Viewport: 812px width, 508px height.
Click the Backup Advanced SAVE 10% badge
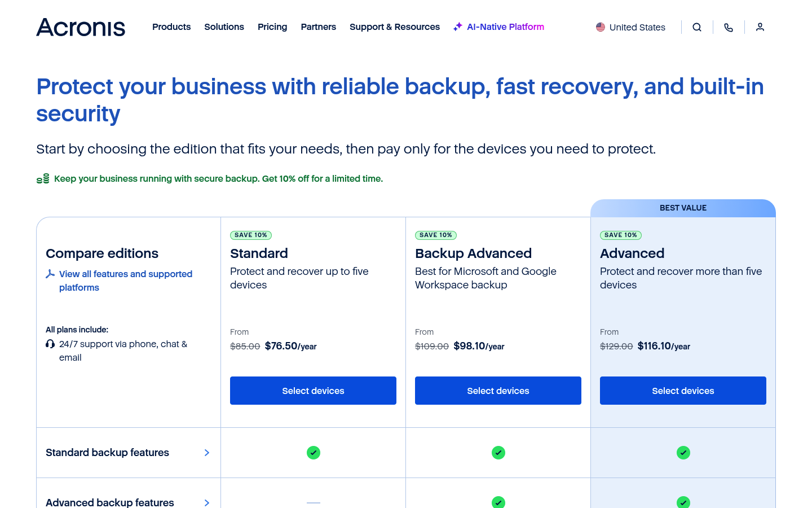click(436, 235)
